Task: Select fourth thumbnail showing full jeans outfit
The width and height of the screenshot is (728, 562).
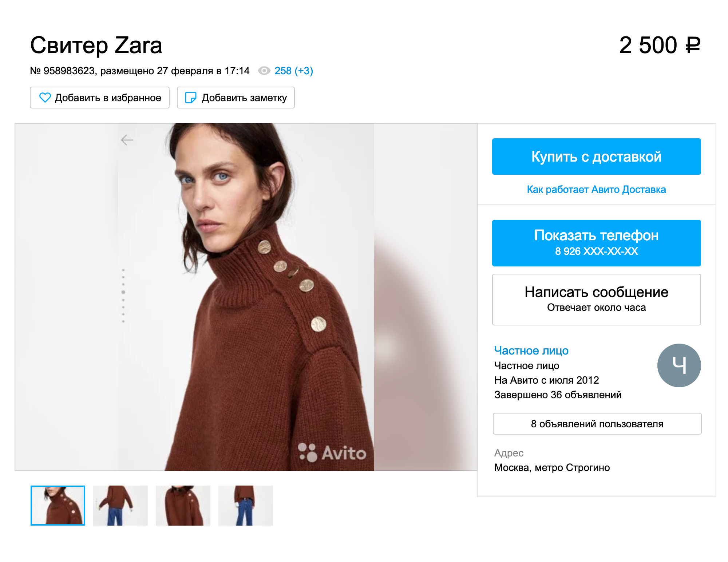Action: click(x=246, y=505)
